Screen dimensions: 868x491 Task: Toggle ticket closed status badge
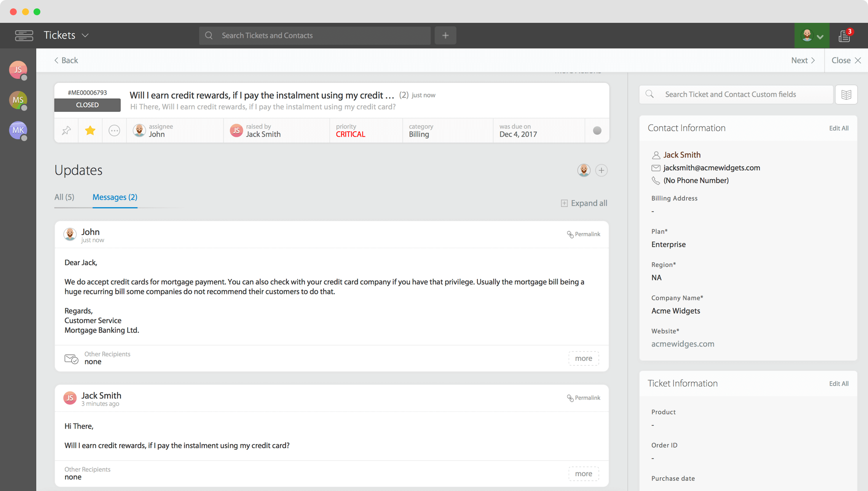pos(86,105)
